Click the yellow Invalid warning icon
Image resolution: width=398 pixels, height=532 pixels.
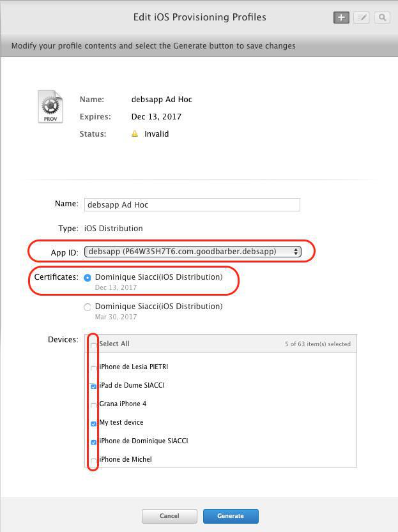[x=135, y=134]
